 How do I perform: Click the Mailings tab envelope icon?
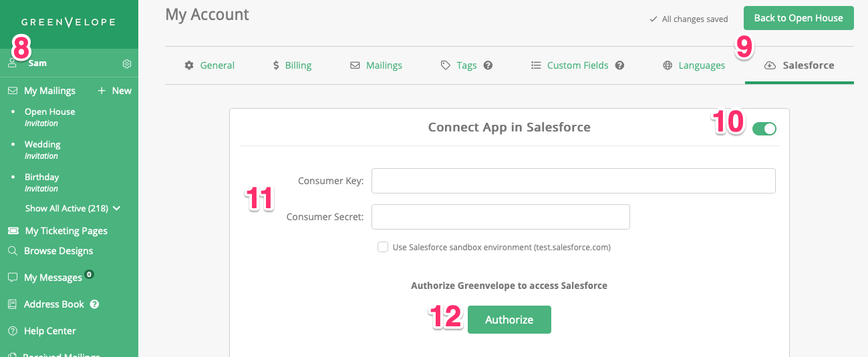click(355, 65)
